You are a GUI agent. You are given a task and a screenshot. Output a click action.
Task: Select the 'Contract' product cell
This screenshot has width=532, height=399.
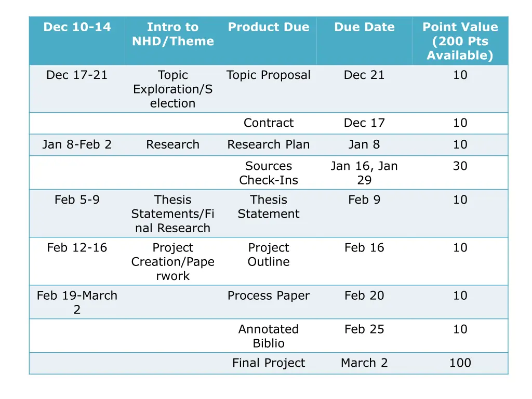(269, 123)
